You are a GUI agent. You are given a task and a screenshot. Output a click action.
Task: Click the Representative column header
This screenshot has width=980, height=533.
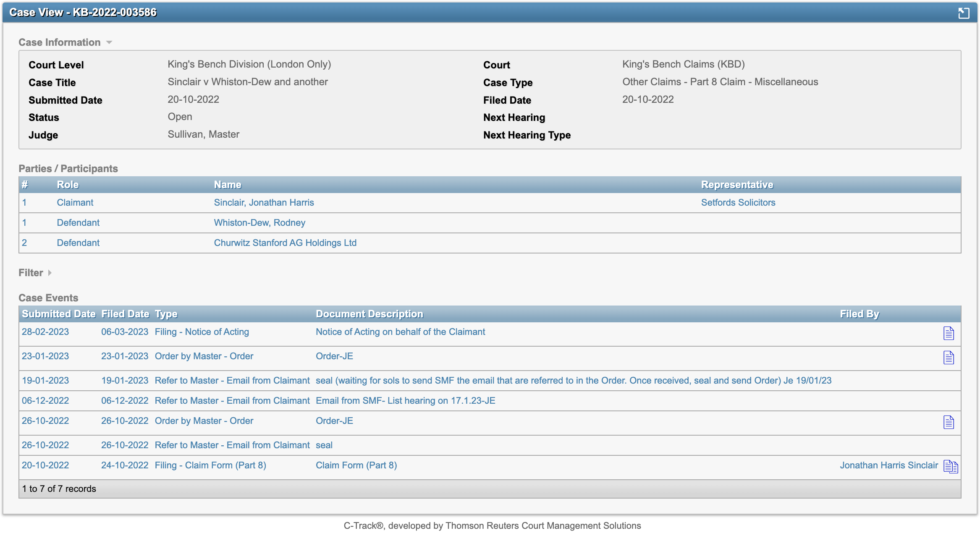tap(737, 185)
